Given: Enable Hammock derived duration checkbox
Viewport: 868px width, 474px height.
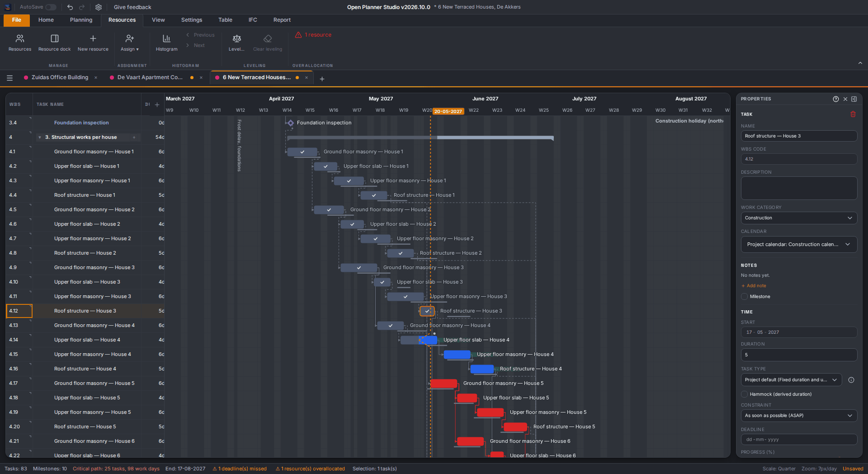Looking at the screenshot, I should pyautogui.click(x=744, y=394).
